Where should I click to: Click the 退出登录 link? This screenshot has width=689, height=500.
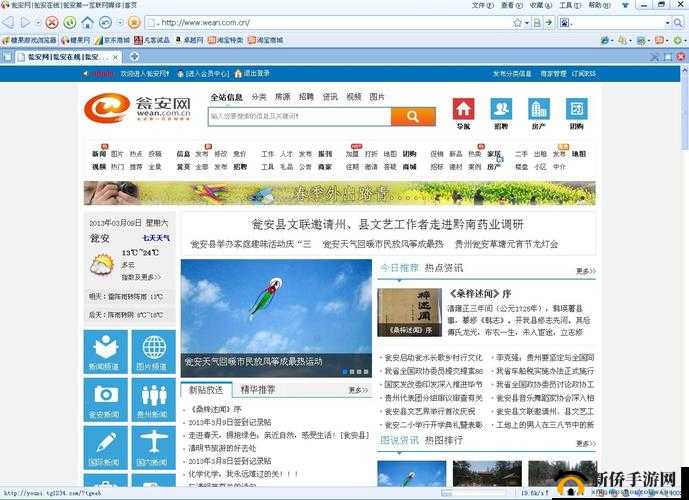point(252,73)
